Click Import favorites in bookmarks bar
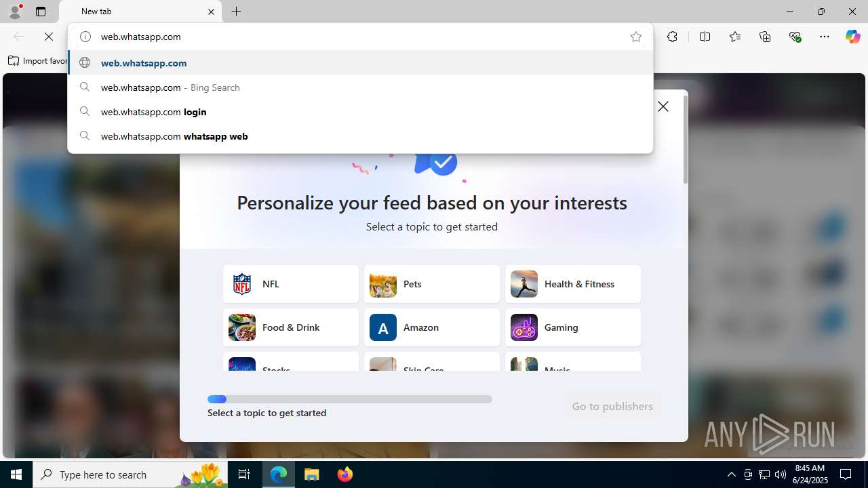Viewport: 868px width, 488px height. point(38,61)
